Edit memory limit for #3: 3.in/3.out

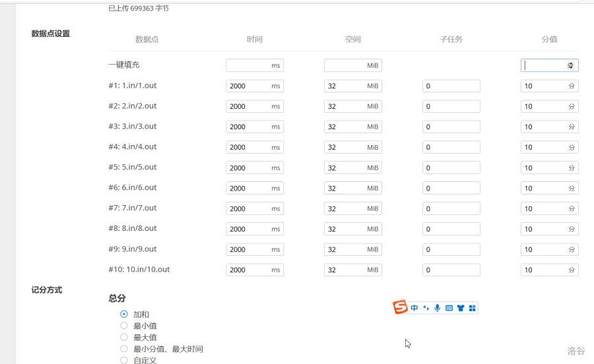coord(352,127)
